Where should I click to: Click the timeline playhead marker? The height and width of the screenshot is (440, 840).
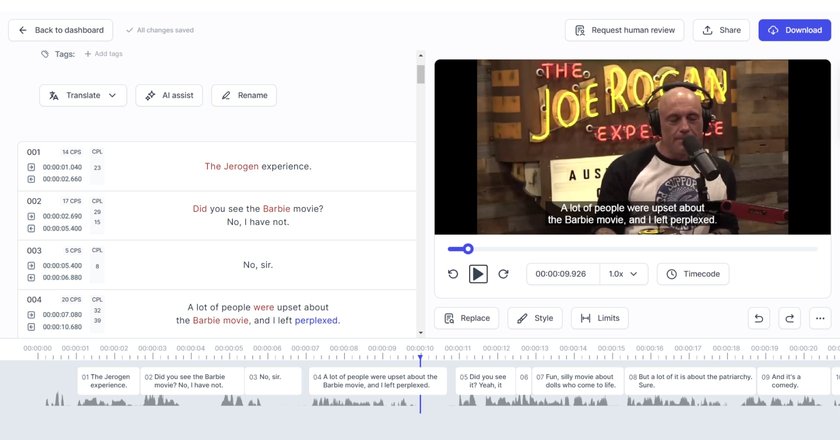click(420, 357)
